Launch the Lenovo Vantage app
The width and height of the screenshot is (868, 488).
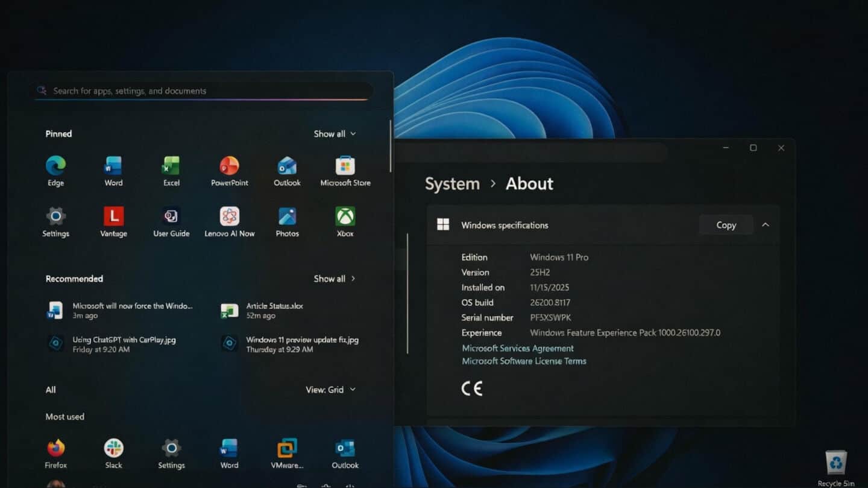click(x=113, y=222)
